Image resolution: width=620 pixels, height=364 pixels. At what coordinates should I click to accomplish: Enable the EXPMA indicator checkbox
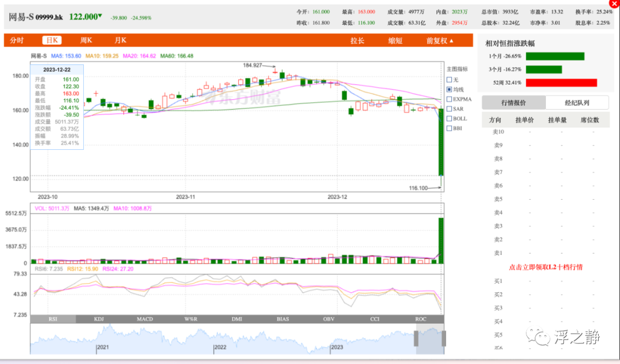point(449,99)
